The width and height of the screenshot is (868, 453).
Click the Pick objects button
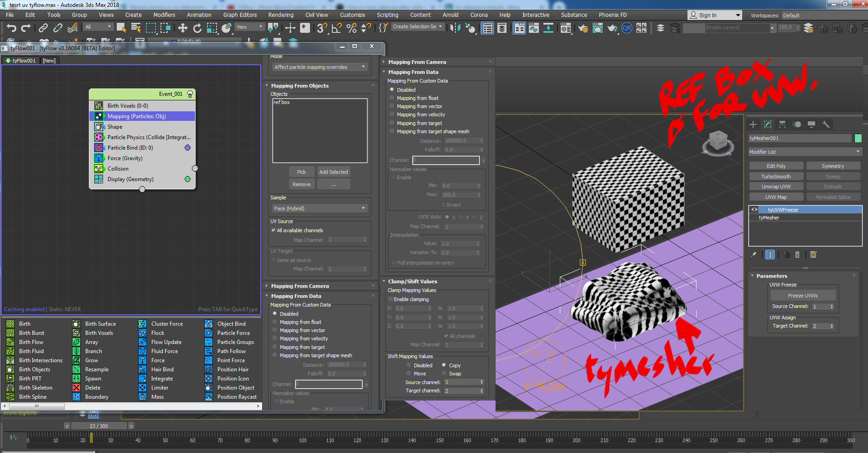coord(301,172)
